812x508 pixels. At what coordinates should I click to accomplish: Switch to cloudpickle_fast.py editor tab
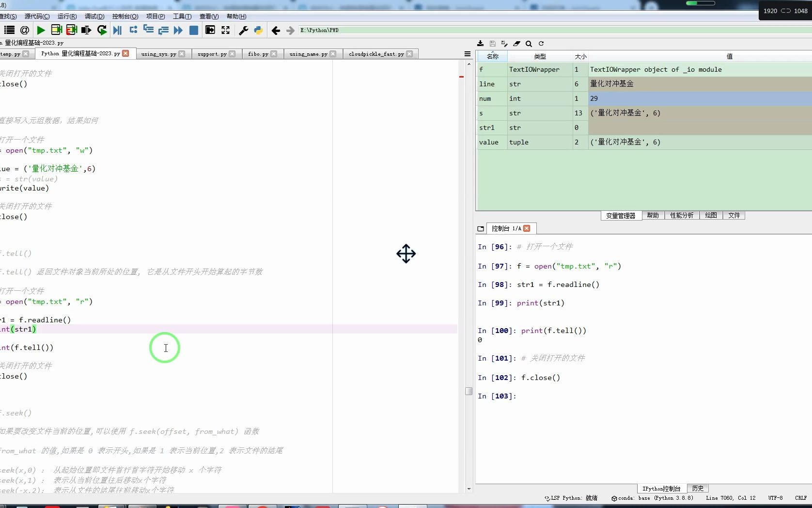tap(376, 54)
